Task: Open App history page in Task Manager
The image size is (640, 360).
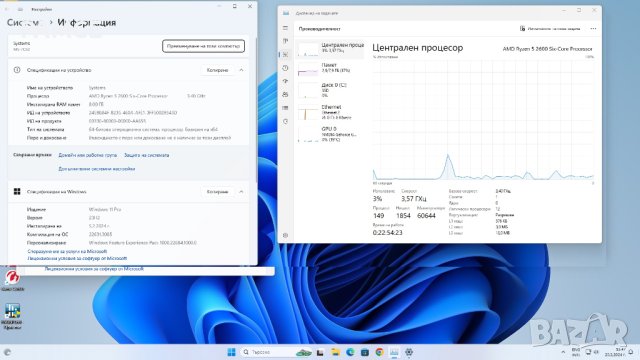Action: 285,68
